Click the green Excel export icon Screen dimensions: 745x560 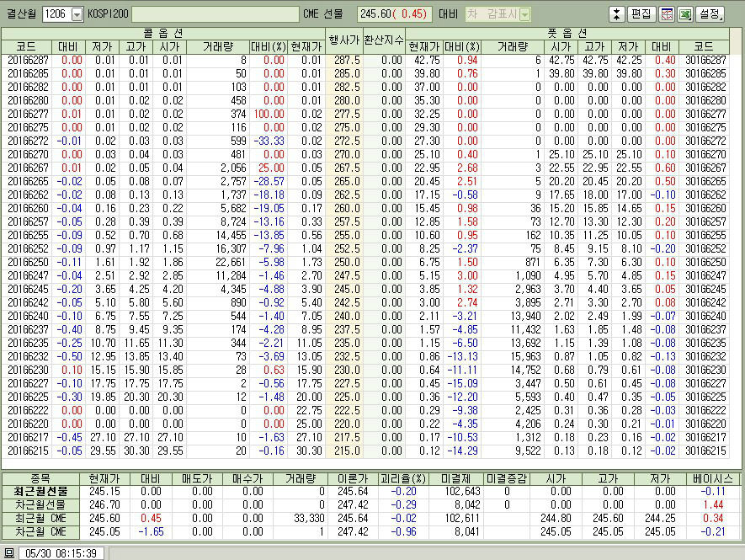click(684, 14)
